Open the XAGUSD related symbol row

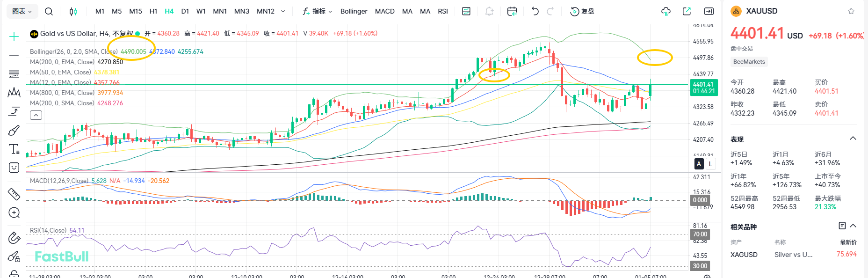794,255
